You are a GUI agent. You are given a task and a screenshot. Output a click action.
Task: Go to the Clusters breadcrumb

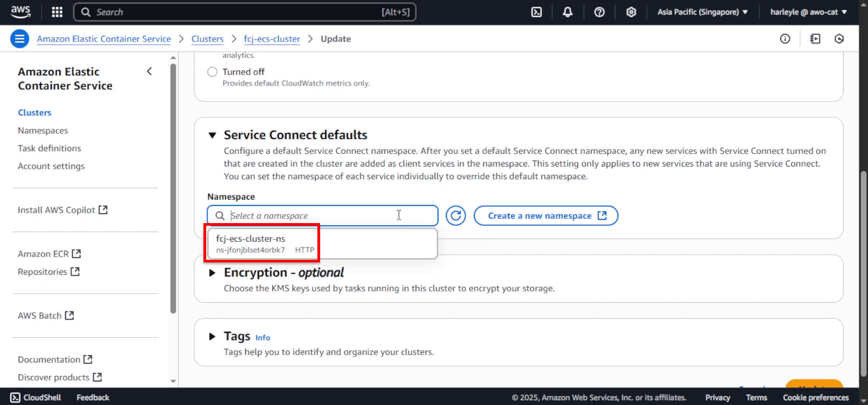coord(208,39)
